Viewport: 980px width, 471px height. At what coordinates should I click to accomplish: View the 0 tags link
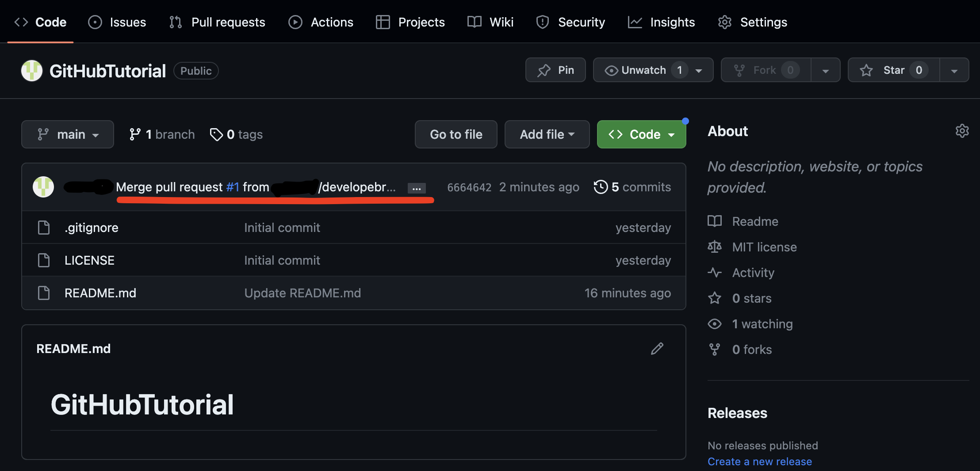click(236, 134)
